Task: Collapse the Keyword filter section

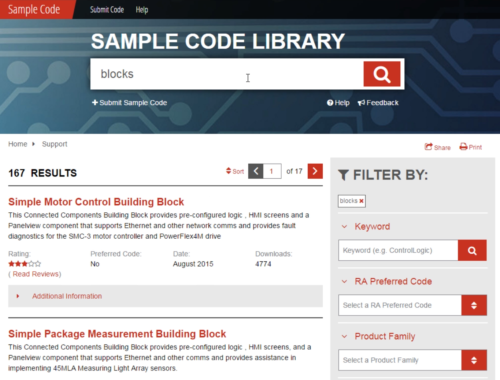Action: (344, 227)
